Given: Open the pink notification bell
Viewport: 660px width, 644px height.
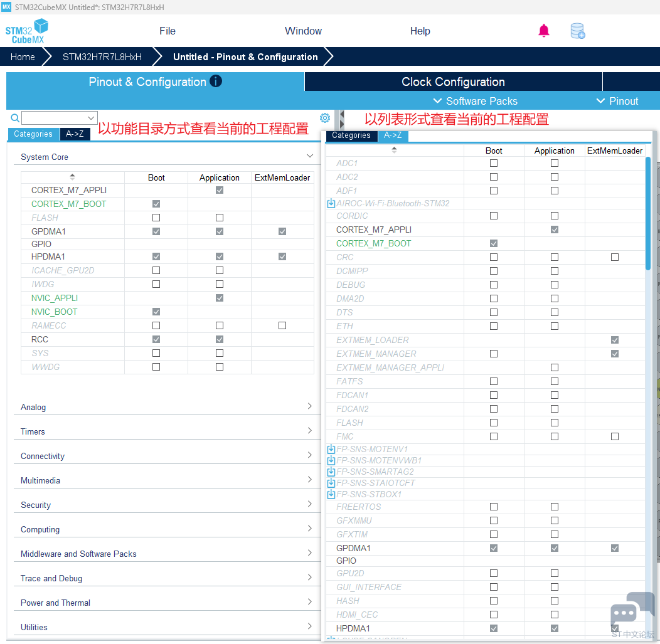Looking at the screenshot, I should tap(544, 31).
